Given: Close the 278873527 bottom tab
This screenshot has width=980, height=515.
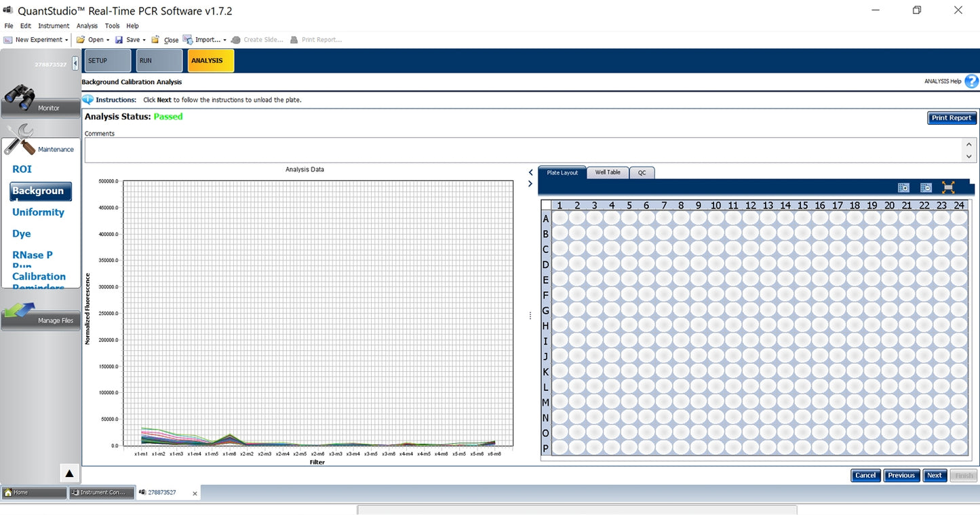Looking at the screenshot, I should coord(195,493).
